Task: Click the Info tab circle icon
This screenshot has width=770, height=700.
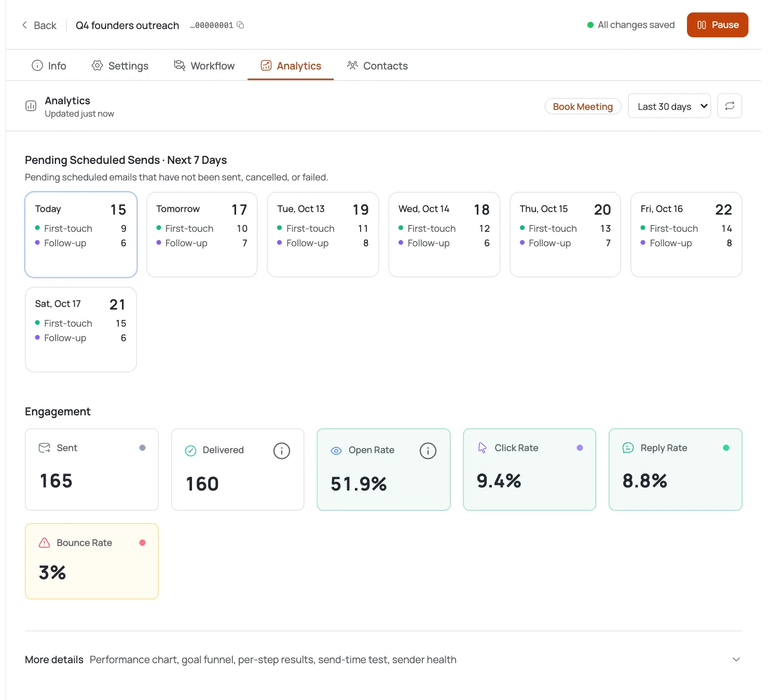Action: [x=37, y=65]
